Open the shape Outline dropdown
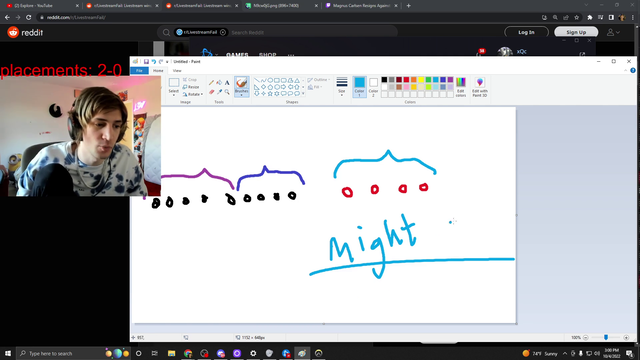 click(x=319, y=80)
